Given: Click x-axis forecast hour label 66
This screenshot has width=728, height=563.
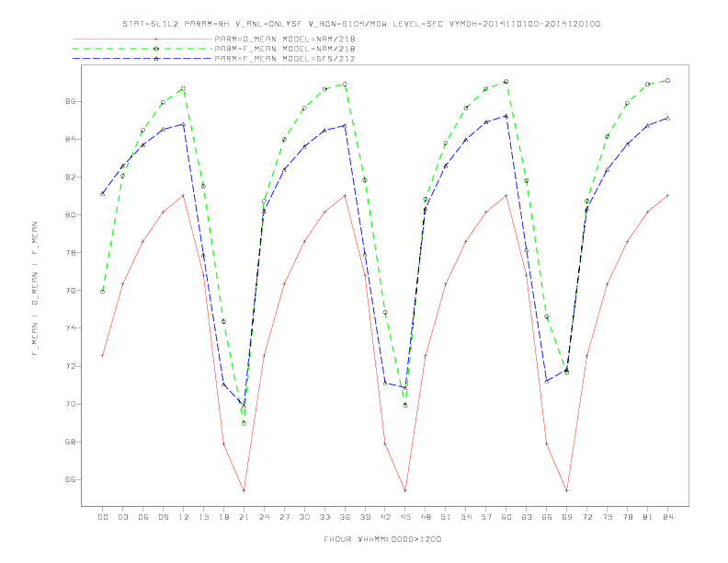Looking at the screenshot, I should click(547, 517).
